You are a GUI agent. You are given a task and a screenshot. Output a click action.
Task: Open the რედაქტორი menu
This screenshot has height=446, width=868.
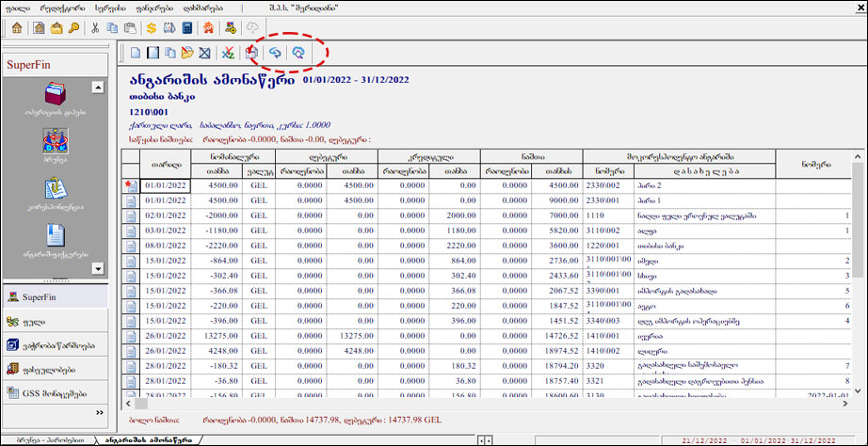click(60, 8)
